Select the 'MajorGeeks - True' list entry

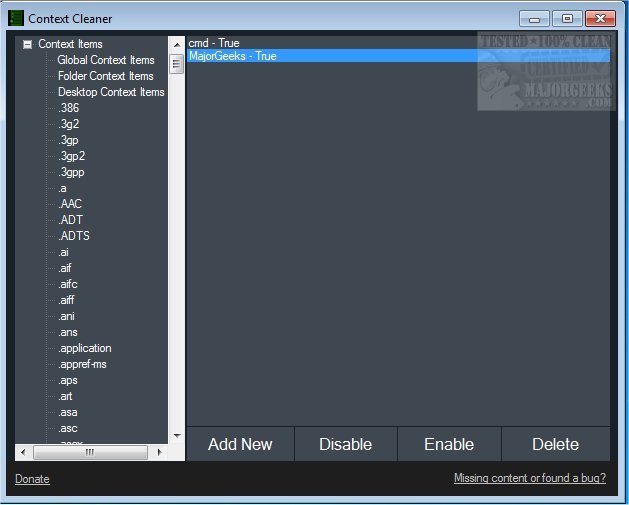point(398,56)
